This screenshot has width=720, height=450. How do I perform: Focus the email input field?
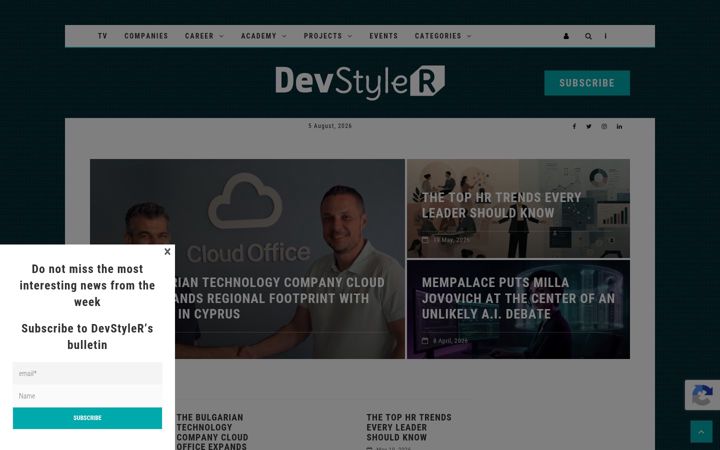(x=87, y=373)
